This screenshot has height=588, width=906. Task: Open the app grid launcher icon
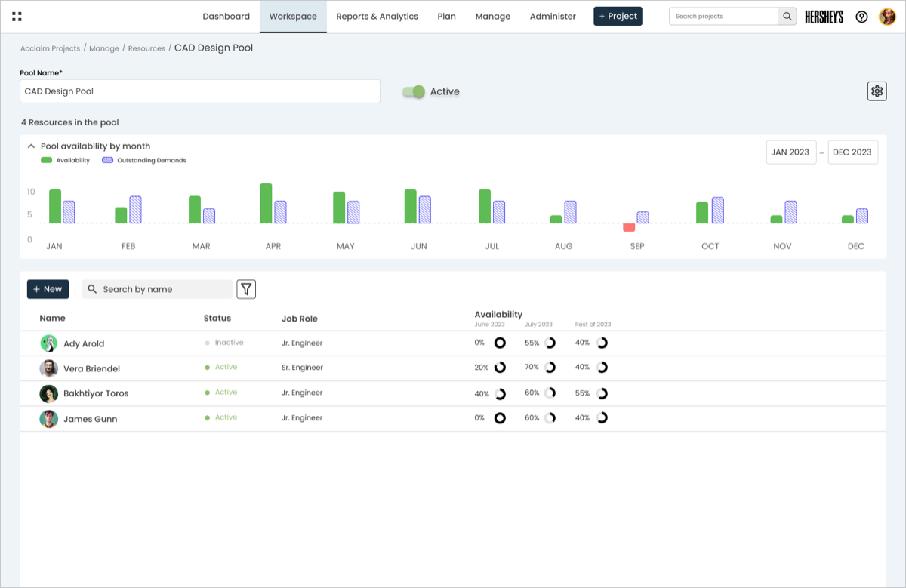(17, 16)
